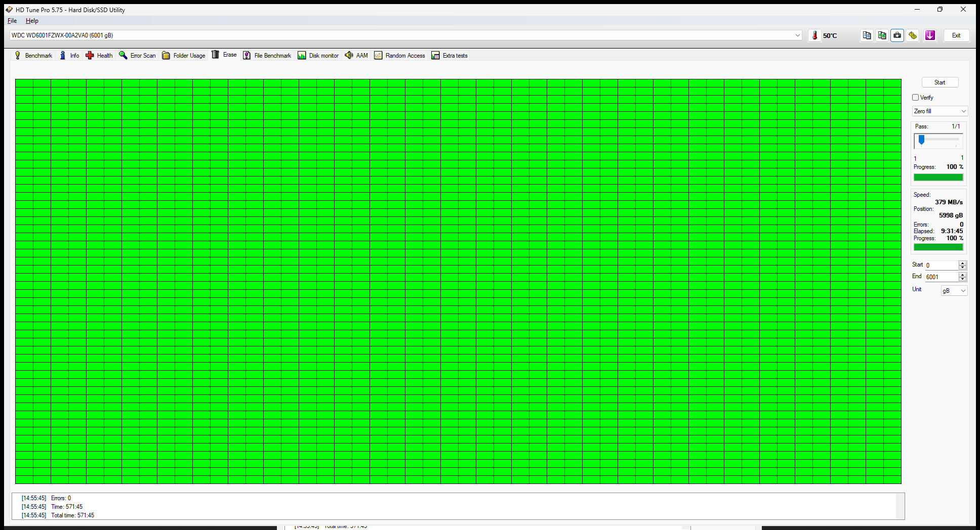The height and width of the screenshot is (530, 980).
Task: Expand the Zero fill method dropdown
Action: pos(940,111)
